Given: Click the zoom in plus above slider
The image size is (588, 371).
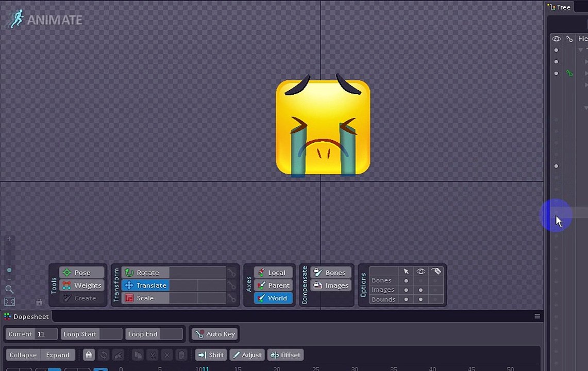Looking at the screenshot, I should (x=9, y=239).
